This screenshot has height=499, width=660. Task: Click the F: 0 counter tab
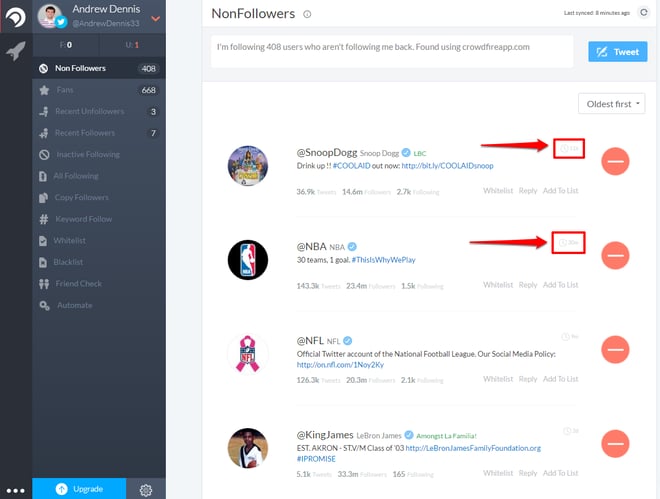coord(66,45)
